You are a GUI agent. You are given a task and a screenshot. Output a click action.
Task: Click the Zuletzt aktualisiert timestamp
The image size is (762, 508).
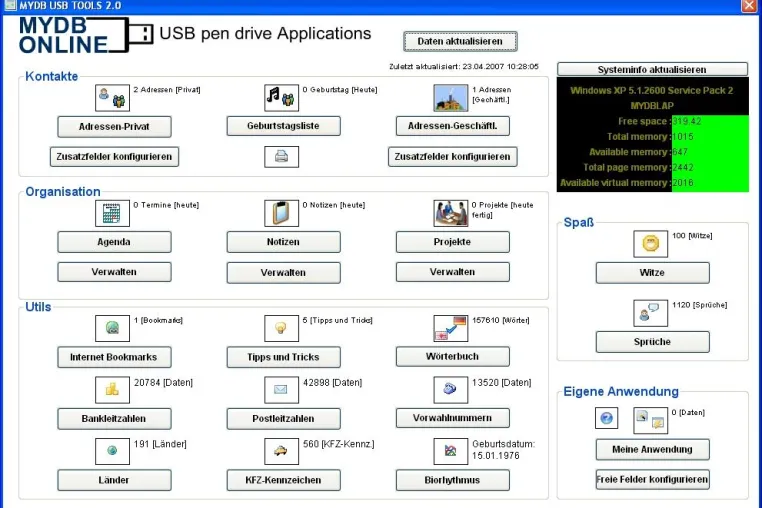tap(464, 66)
